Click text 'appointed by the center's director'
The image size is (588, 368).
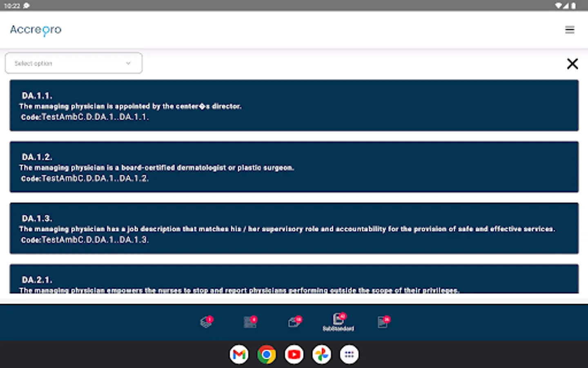tap(178, 106)
